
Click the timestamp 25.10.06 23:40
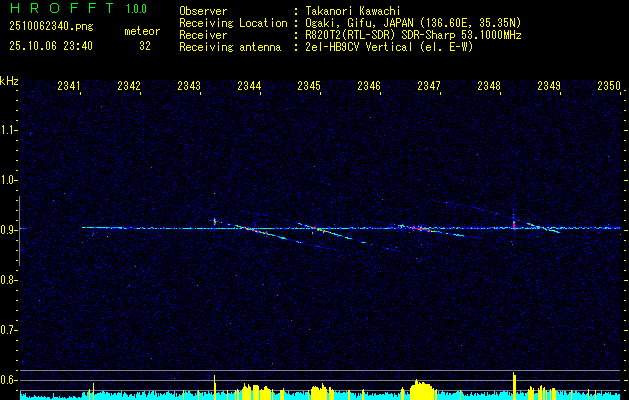[x=51, y=46]
